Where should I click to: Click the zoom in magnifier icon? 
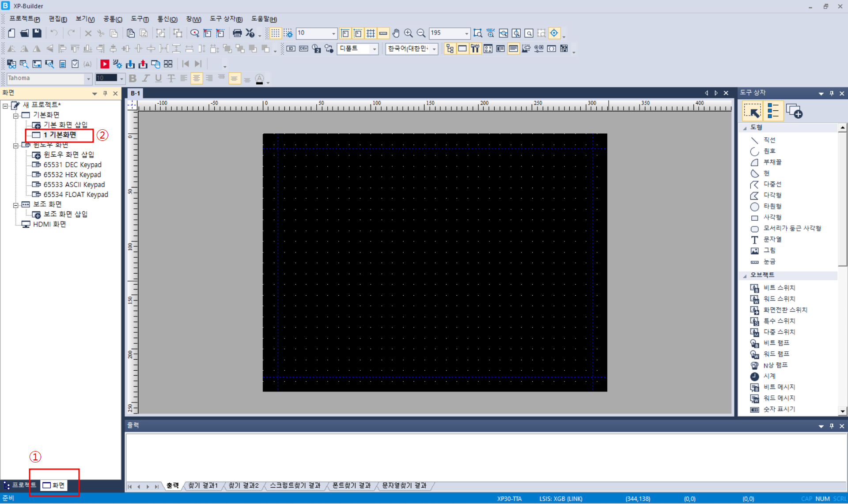tap(409, 33)
